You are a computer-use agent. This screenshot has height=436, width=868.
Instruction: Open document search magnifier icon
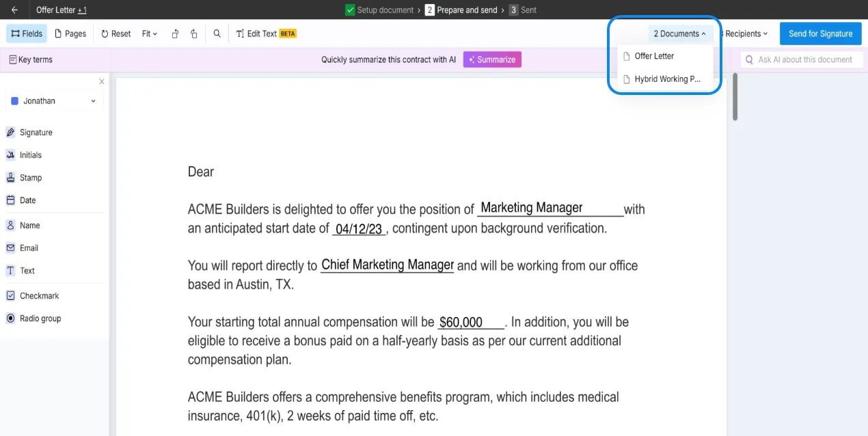[x=217, y=33]
